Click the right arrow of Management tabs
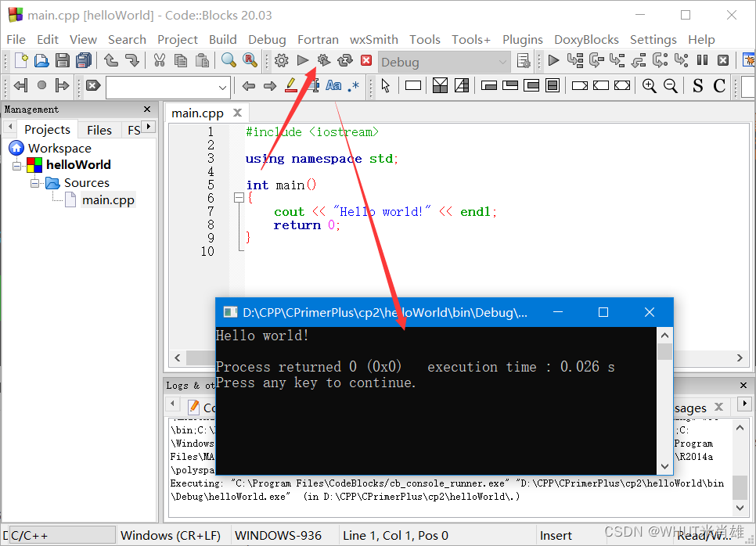The height and width of the screenshot is (546, 756). click(149, 126)
